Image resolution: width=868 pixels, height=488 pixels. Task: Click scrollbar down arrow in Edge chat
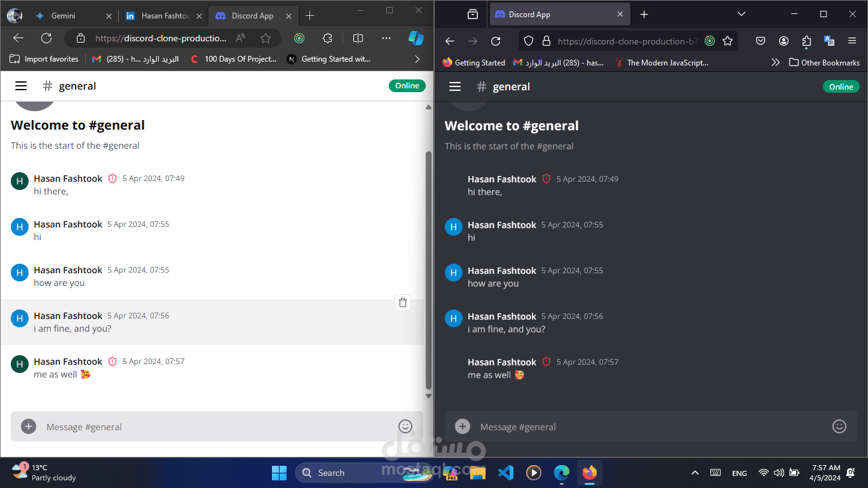tap(428, 396)
